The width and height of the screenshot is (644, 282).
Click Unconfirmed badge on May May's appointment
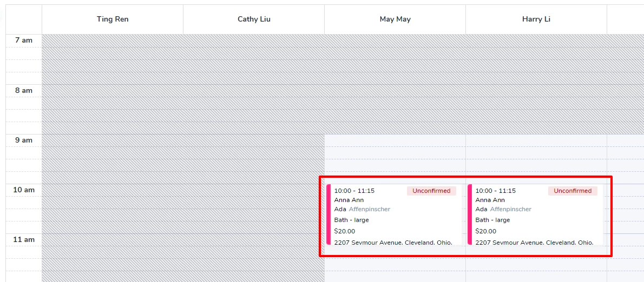point(431,191)
